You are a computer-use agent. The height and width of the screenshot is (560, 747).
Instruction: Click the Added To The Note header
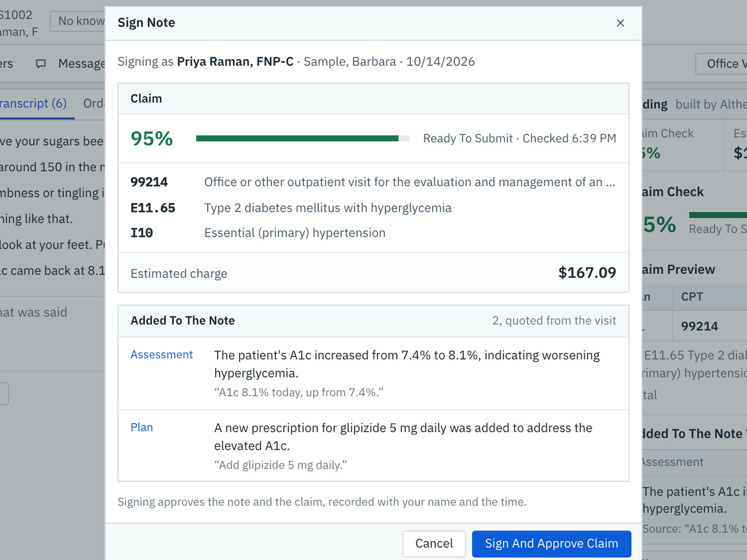point(183,321)
